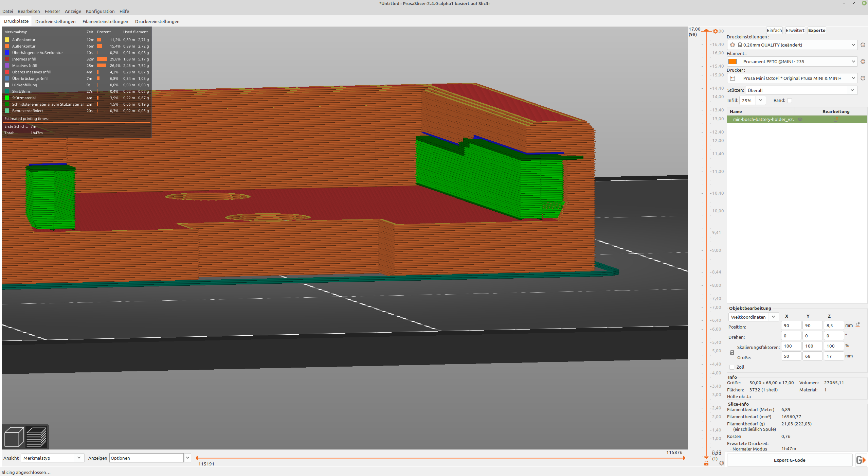Viewport: 868px width, 476px height.
Task: Switch to sliced layers preview icon
Action: coord(36,437)
